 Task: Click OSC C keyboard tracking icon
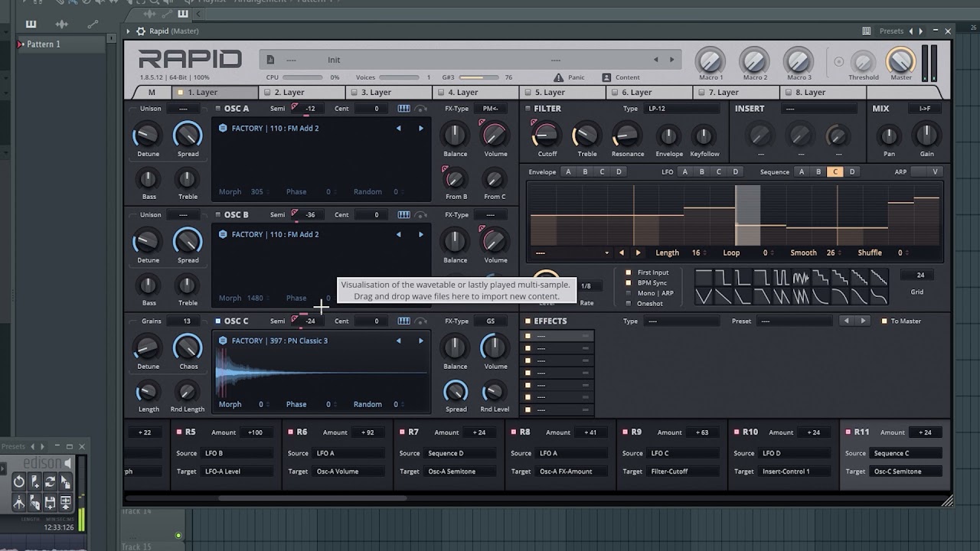click(403, 321)
